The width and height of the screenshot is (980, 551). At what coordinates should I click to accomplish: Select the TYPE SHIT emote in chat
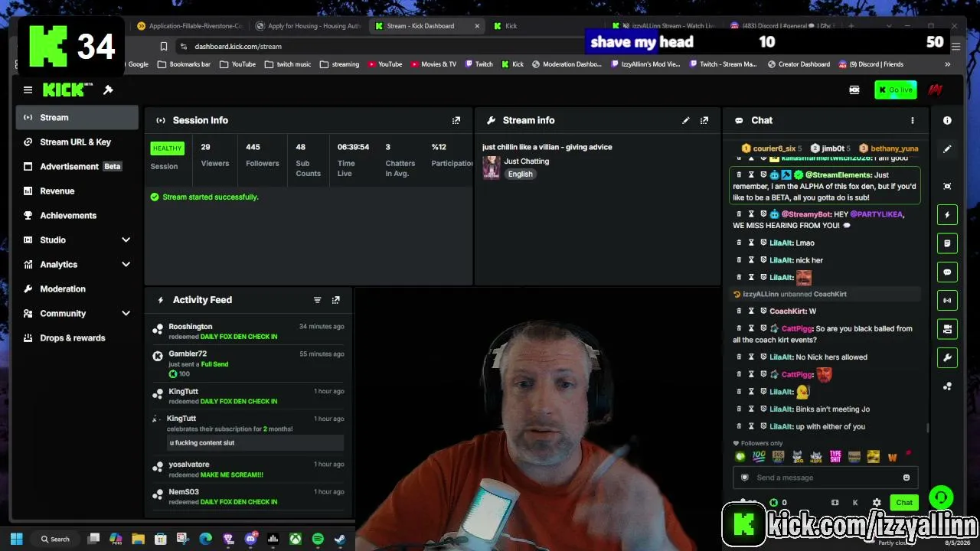[x=835, y=457]
